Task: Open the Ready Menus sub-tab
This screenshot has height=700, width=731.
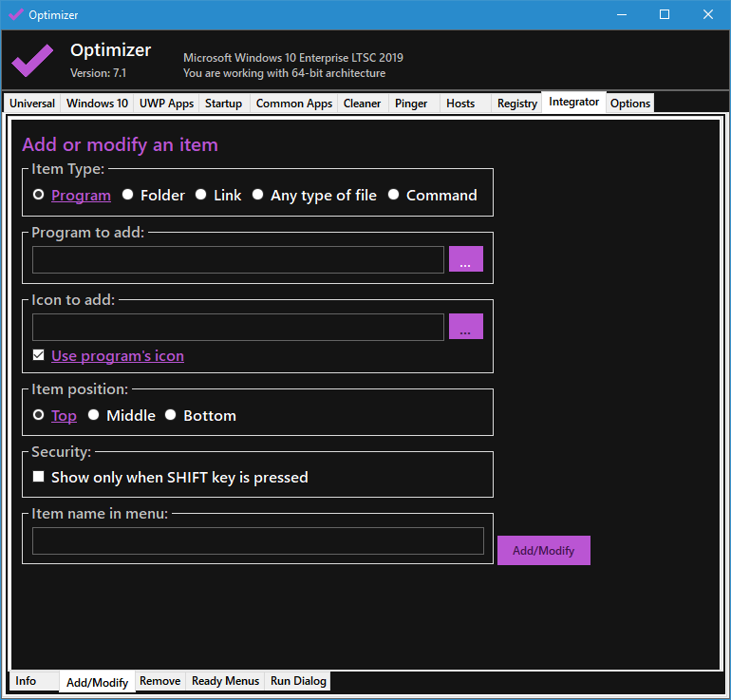Action: [x=225, y=681]
